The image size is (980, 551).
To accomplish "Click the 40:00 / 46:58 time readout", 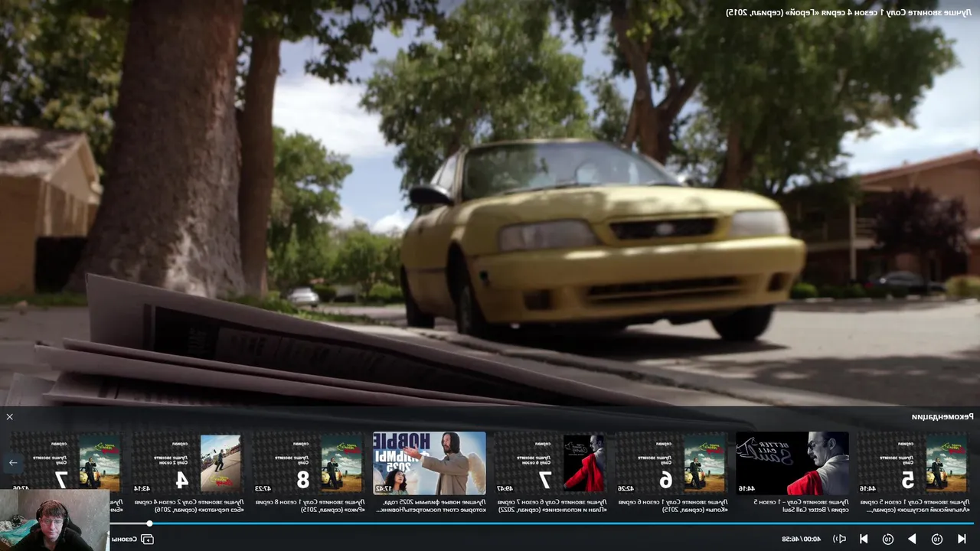I will click(x=801, y=539).
